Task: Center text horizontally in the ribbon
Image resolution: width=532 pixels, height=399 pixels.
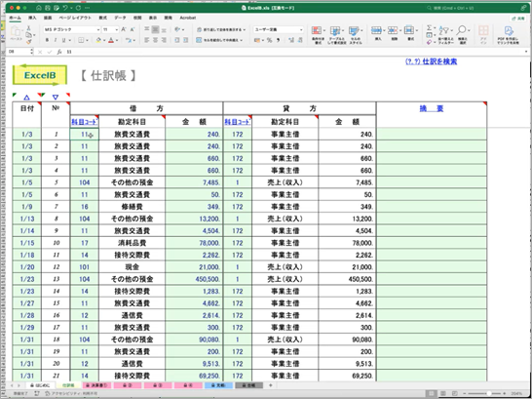Action: tap(155, 40)
